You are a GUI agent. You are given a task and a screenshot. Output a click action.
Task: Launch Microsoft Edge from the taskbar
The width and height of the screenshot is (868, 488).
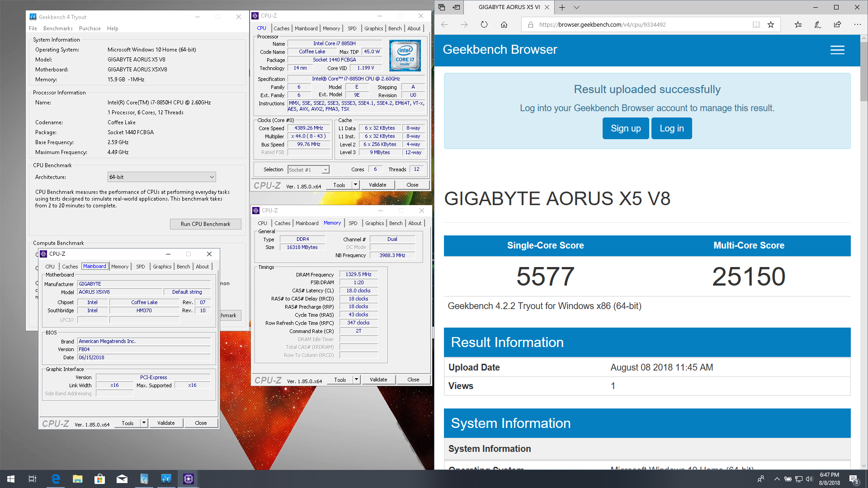point(56,479)
